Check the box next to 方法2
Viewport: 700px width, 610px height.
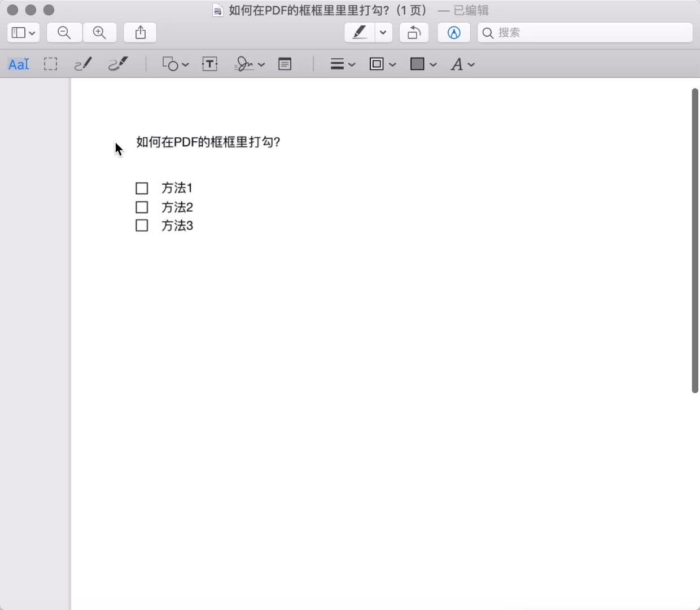coord(142,207)
